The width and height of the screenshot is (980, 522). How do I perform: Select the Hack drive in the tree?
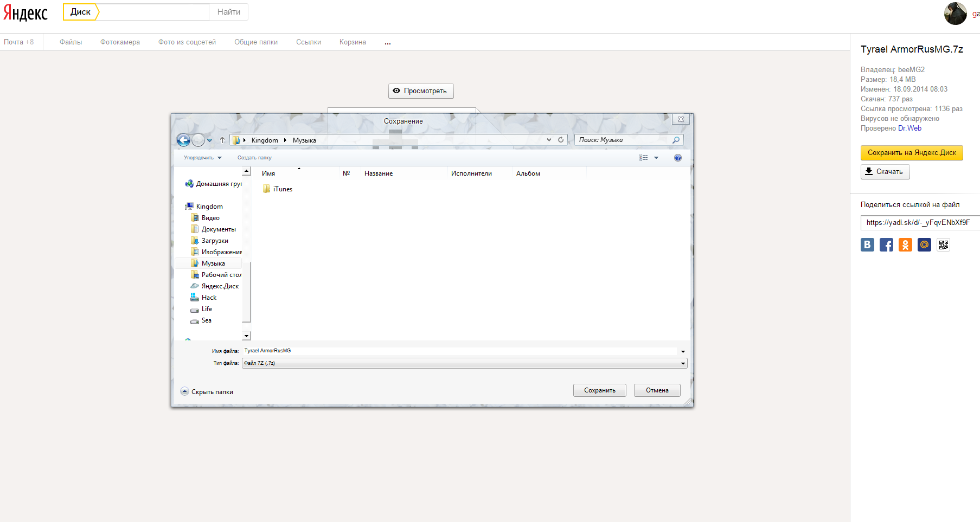click(x=203, y=298)
